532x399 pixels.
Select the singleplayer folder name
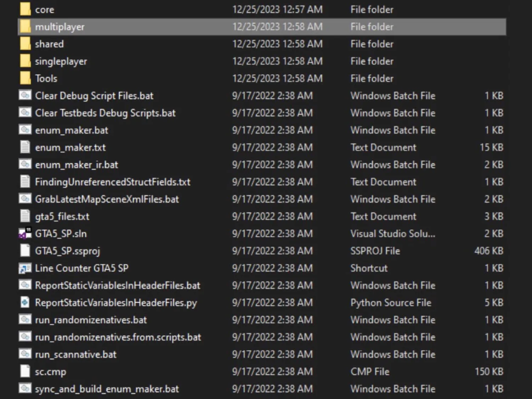[61, 61]
